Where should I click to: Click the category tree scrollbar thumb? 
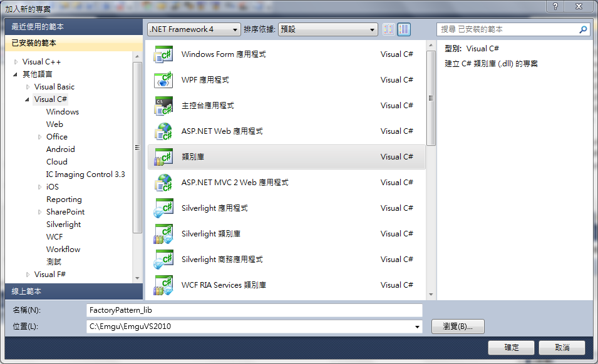coord(137,148)
